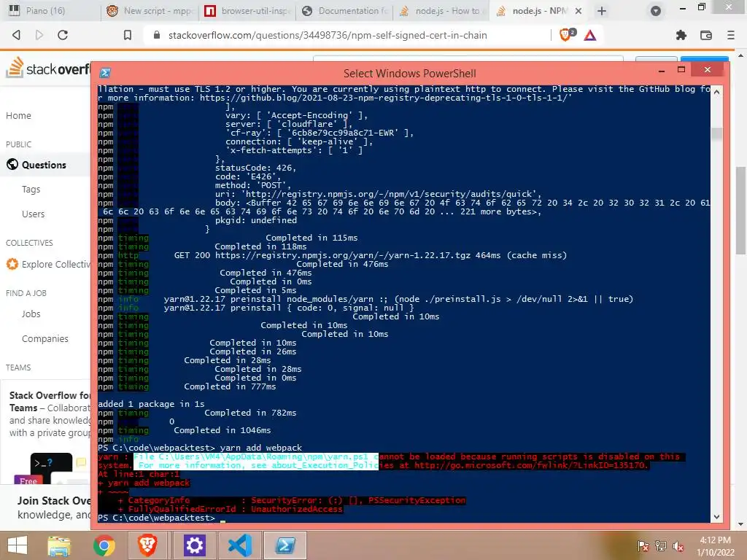Click the Stack Overflow logo
The image size is (747, 560).
pos(47,68)
